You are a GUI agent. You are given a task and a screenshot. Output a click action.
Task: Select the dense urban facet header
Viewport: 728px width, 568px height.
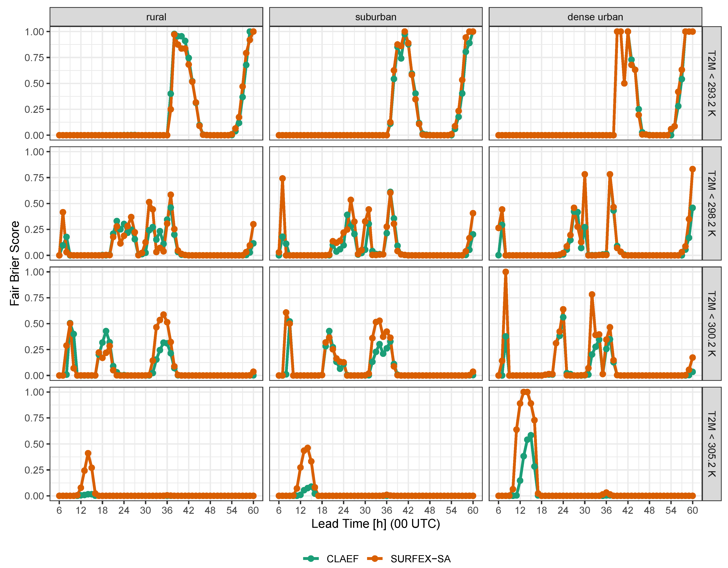click(x=595, y=17)
